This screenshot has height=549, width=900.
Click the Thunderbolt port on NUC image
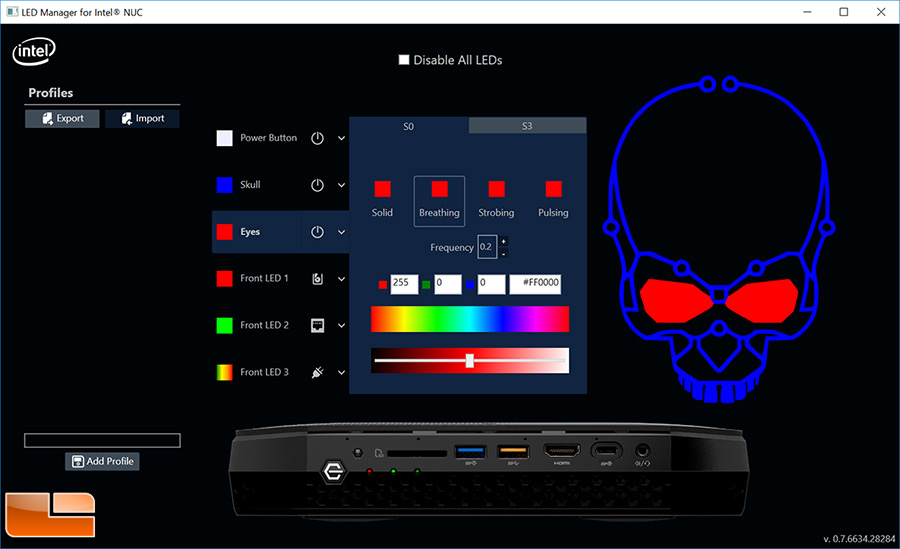(x=606, y=450)
